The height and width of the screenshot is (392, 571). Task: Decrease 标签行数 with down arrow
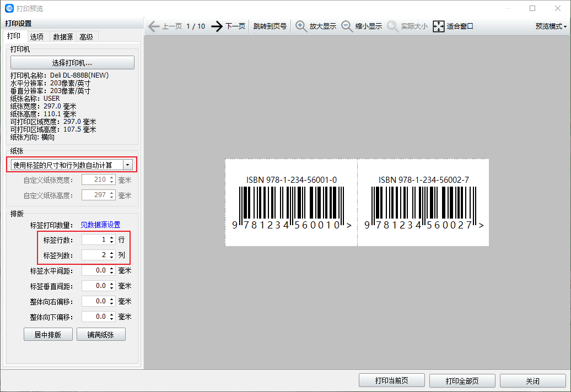pyautogui.click(x=112, y=242)
